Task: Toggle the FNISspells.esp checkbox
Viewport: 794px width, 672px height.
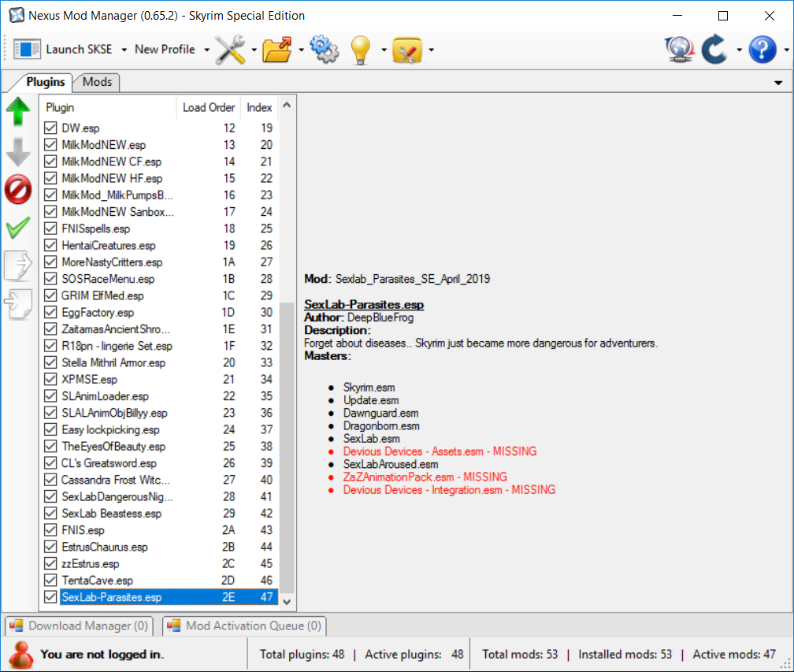Action: 50,228
